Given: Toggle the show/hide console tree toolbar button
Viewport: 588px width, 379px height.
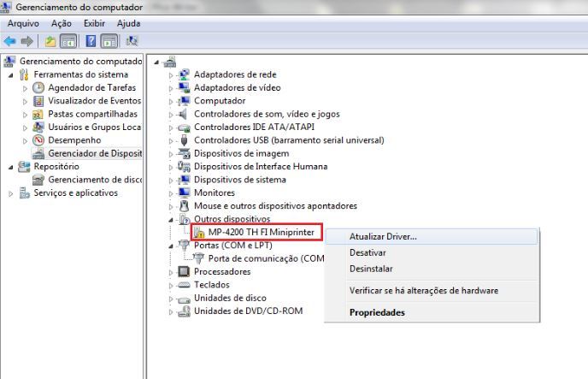Looking at the screenshot, I should (68, 41).
